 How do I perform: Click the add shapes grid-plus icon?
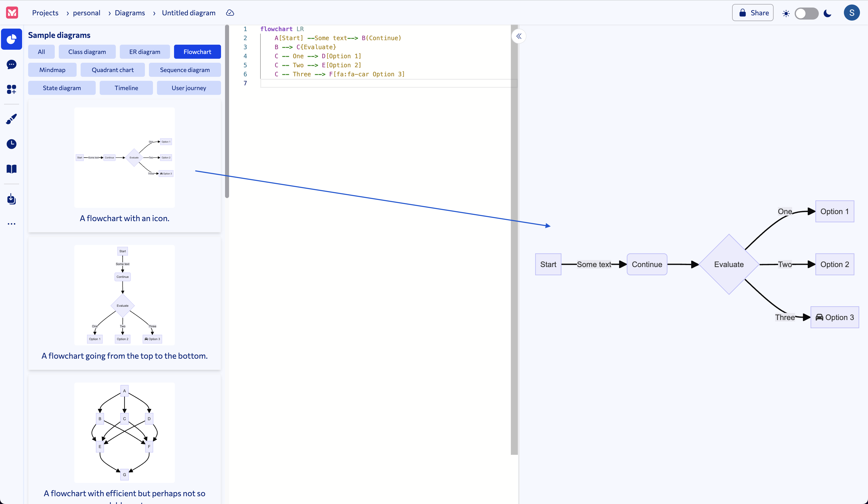coord(12,89)
